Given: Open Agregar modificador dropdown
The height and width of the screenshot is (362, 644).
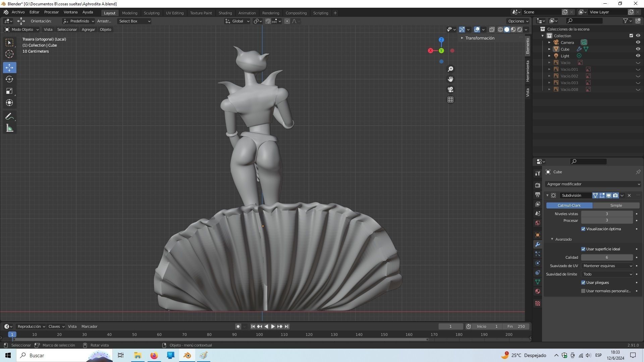Looking at the screenshot, I should click(x=593, y=184).
